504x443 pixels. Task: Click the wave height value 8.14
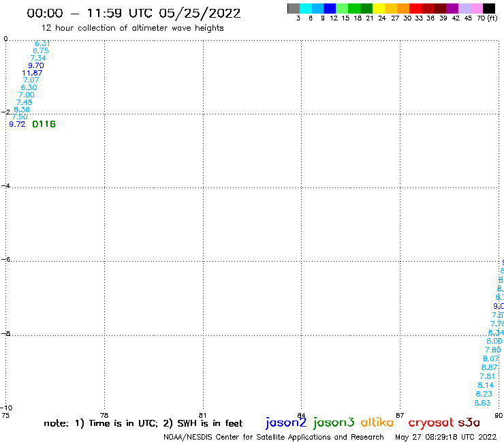[x=486, y=385]
